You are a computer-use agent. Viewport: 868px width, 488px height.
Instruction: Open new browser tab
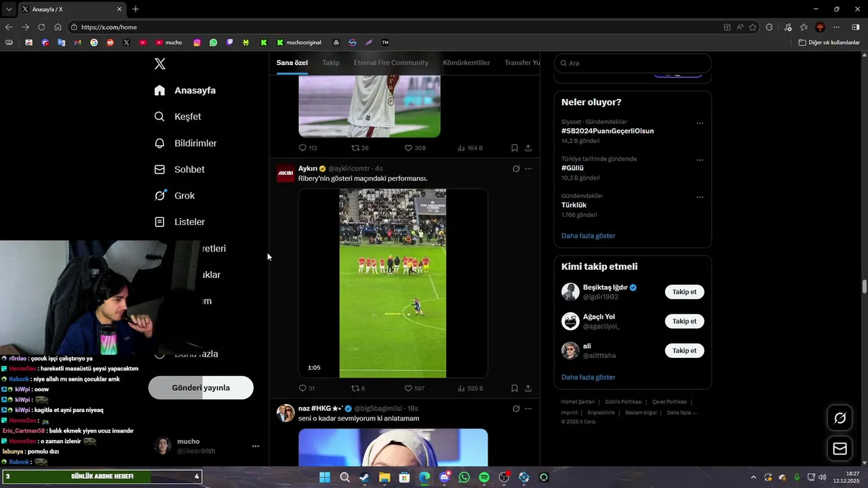pos(136,9)
